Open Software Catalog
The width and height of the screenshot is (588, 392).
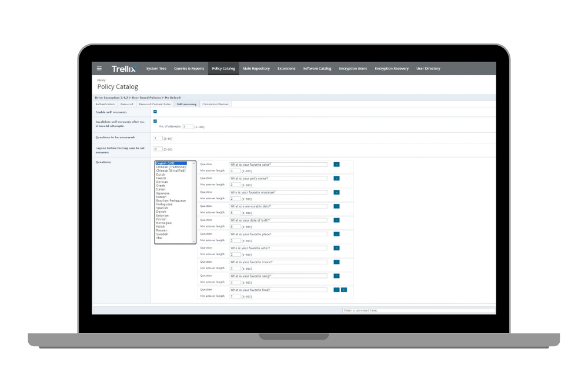click(x=318, y=69)
